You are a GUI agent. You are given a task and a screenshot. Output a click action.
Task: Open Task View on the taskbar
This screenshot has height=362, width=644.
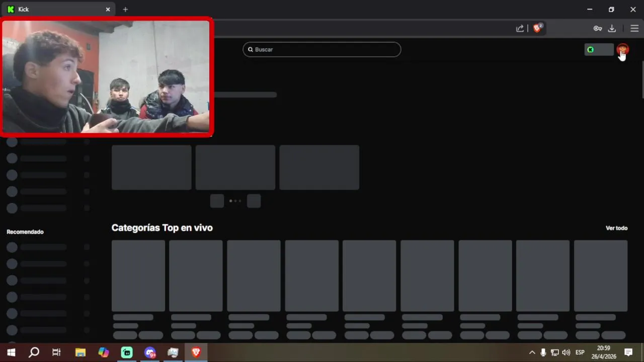tap(56, 352)
